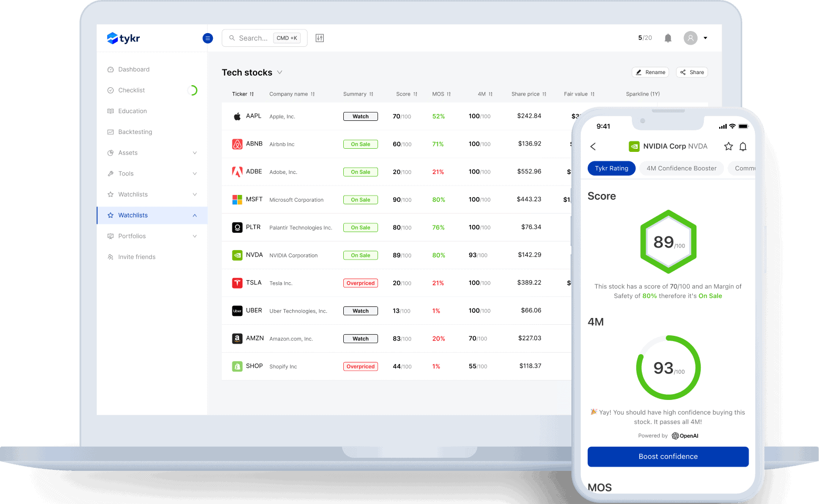
Task: Tap the back arrow on phone screen
Action: (x=593, y=147)
